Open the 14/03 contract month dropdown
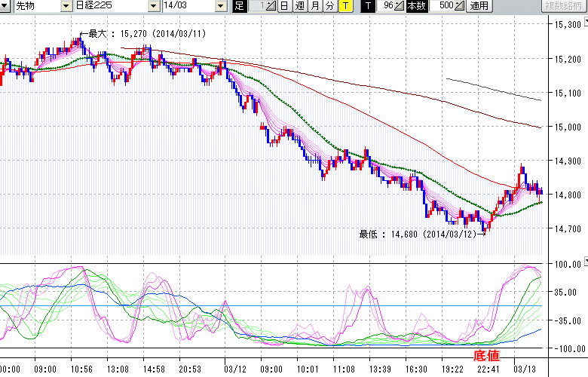Viewport: 588px width, 377px height. tap(220, 6)
